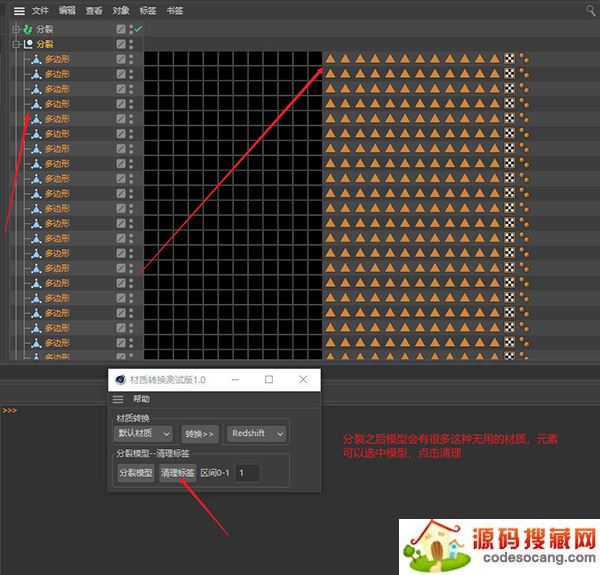
Task: Click the 转换>> convert button
Action: point(200,434)
